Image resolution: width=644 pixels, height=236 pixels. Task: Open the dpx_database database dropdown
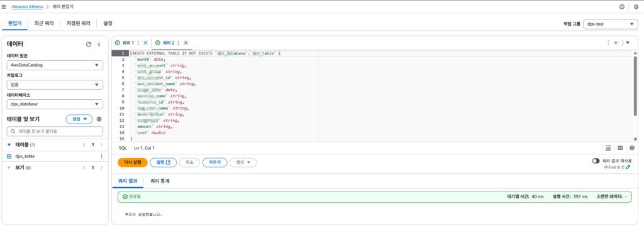55,104
